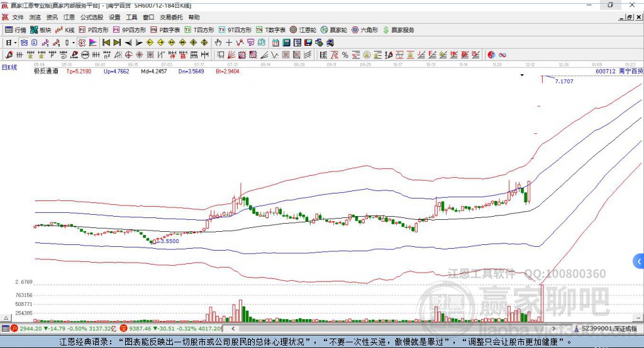This screenshot has height=348, width=644.
Task: Open the calculator icon
Action: (286, 43)
